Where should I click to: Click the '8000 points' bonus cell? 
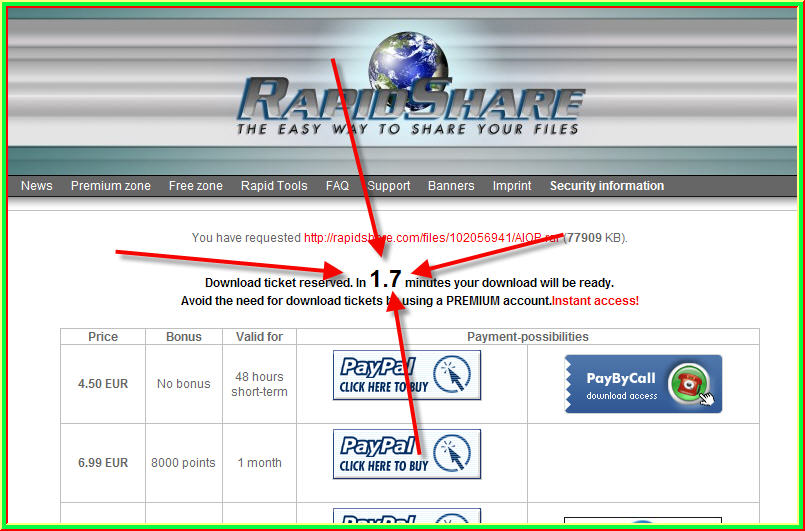[184, 463]
